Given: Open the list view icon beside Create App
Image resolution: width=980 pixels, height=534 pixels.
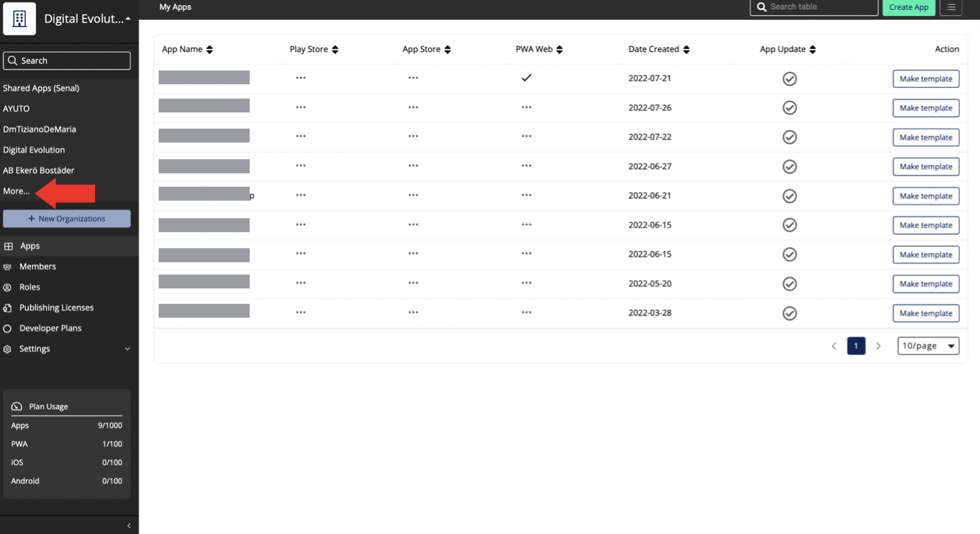Looking at the screenshot, I should tap(951, 7).
